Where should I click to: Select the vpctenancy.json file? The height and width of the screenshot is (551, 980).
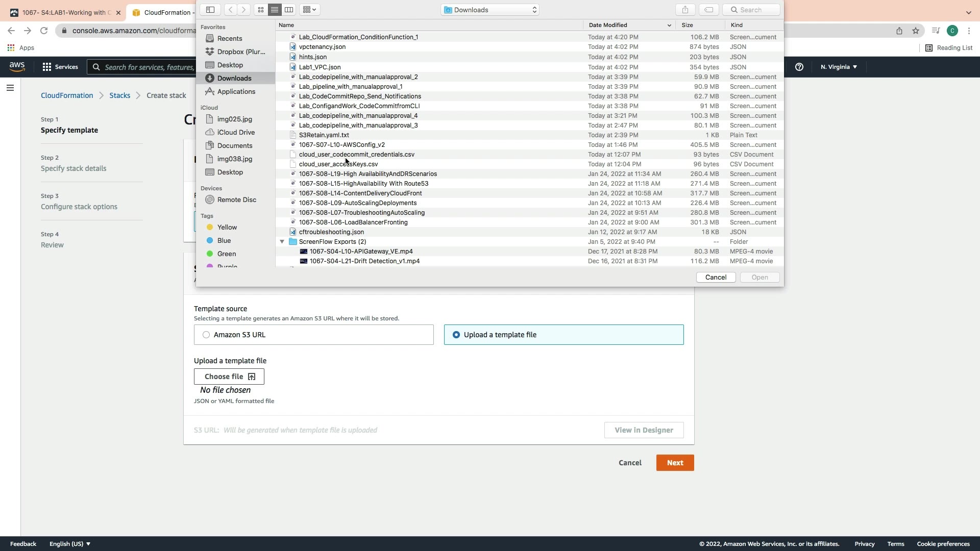coord(322,46)
